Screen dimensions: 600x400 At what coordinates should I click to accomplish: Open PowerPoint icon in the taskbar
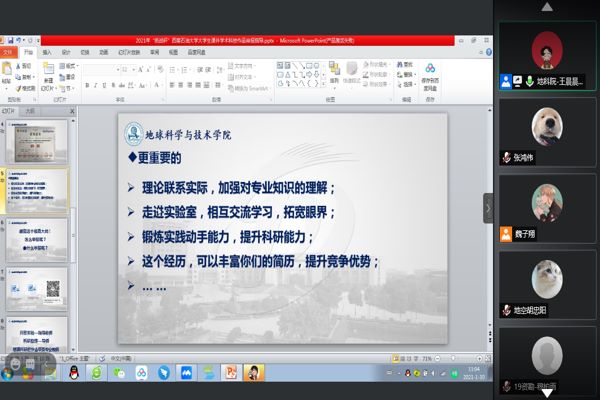[229, 372]
